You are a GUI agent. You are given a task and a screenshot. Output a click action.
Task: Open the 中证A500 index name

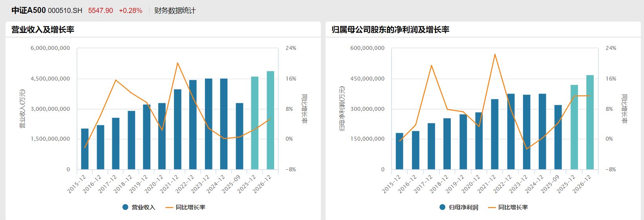point(29,11)
